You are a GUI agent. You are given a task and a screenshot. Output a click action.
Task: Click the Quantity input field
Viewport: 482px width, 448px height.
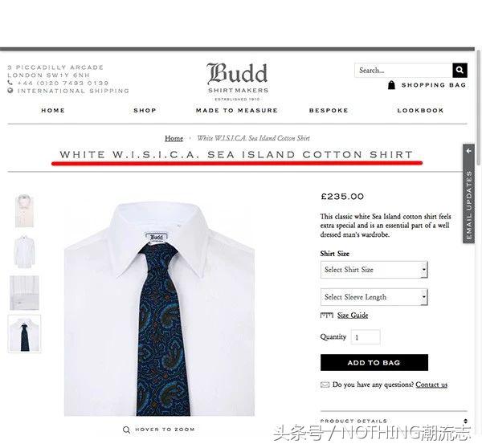pos(366,337)
